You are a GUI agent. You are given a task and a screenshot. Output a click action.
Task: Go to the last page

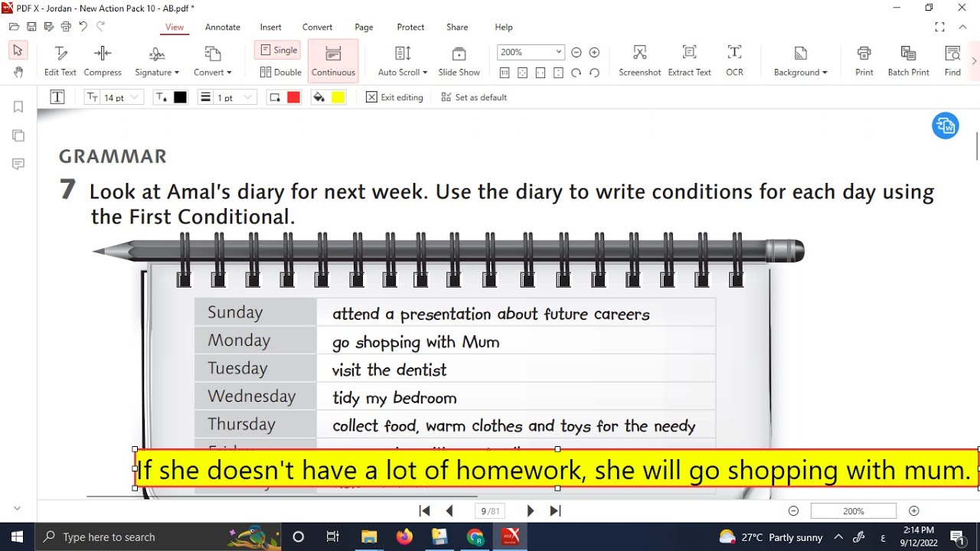[x=556, y=510]
